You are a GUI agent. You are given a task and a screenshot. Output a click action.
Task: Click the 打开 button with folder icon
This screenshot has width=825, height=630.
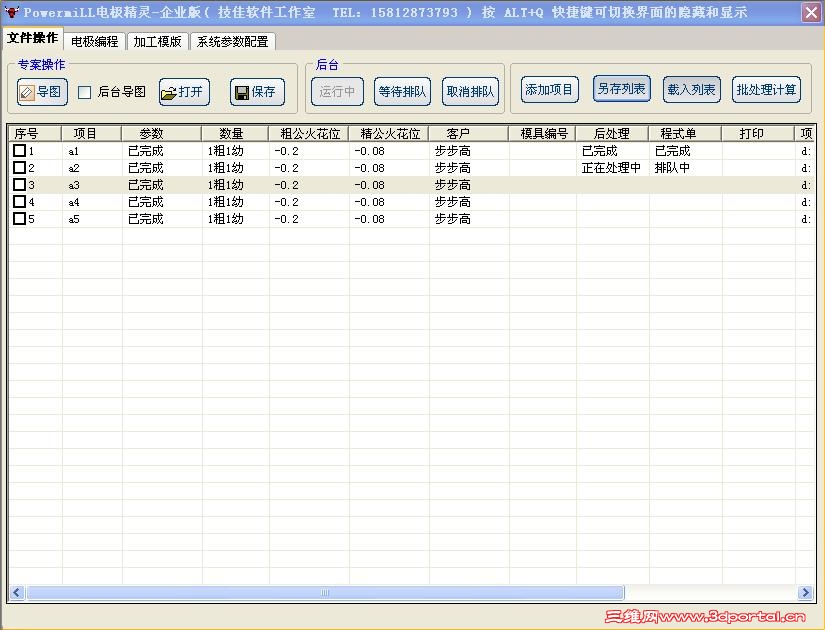[x=184, y=92]
